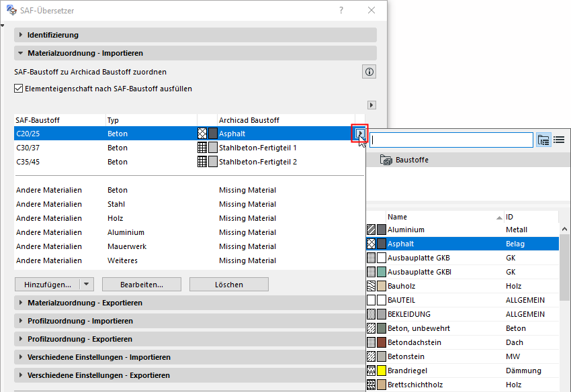Switch to list view in Baustoff picker
Viewport: 571px width, 392px height.
559,140
